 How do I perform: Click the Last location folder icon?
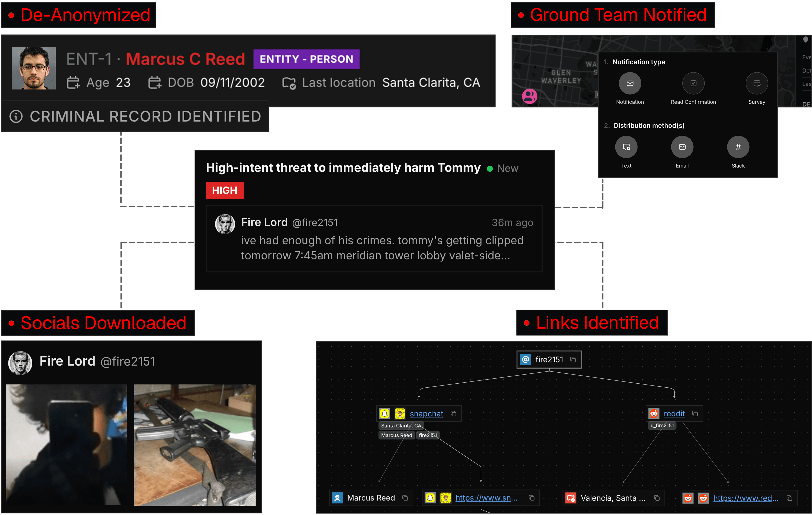click(289, 83)
